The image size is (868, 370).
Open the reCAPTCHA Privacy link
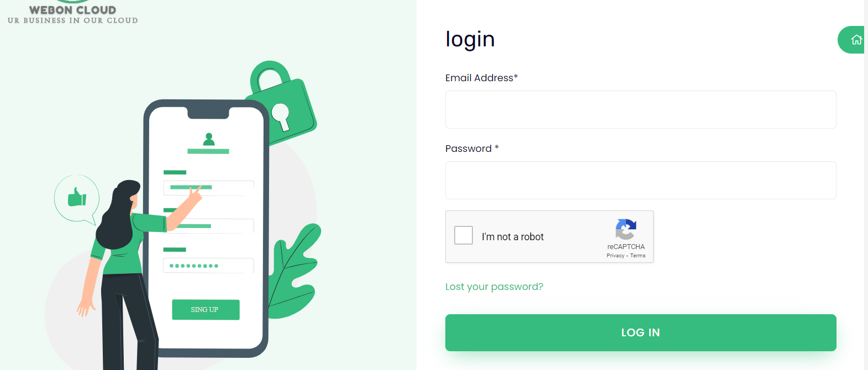[615, 256]
